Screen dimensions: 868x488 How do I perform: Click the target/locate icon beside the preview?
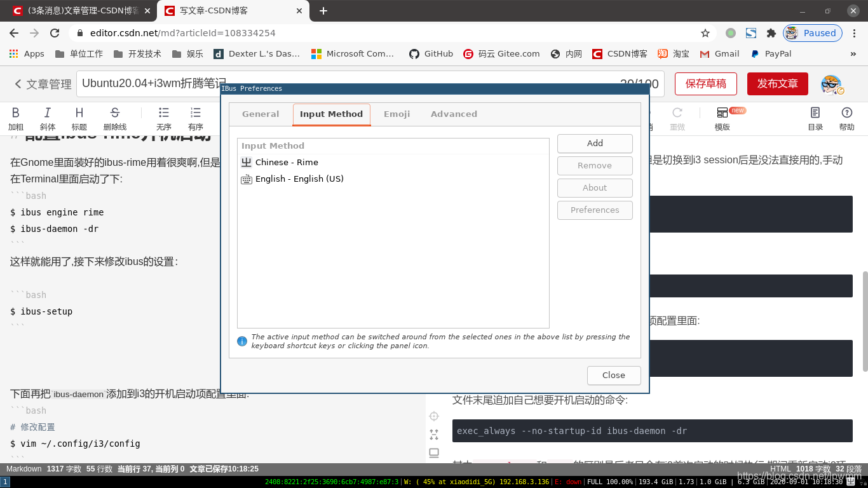434,416
